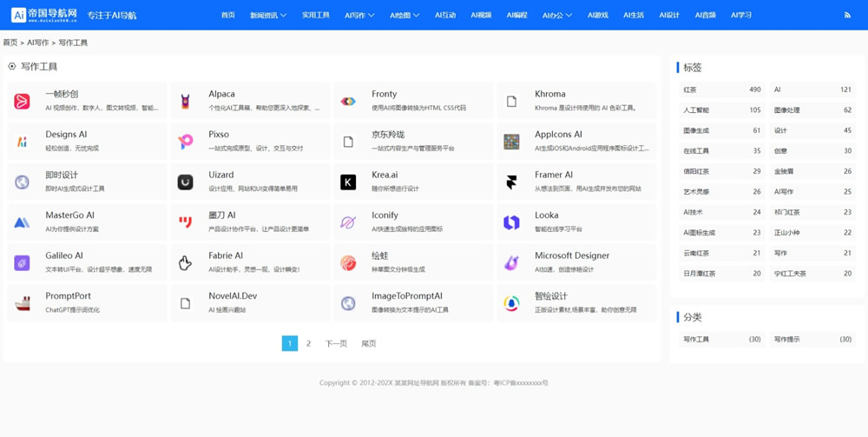Go to the 首页 nav item
This screenshot has height=437, width=868.
(x=228, y=16)
